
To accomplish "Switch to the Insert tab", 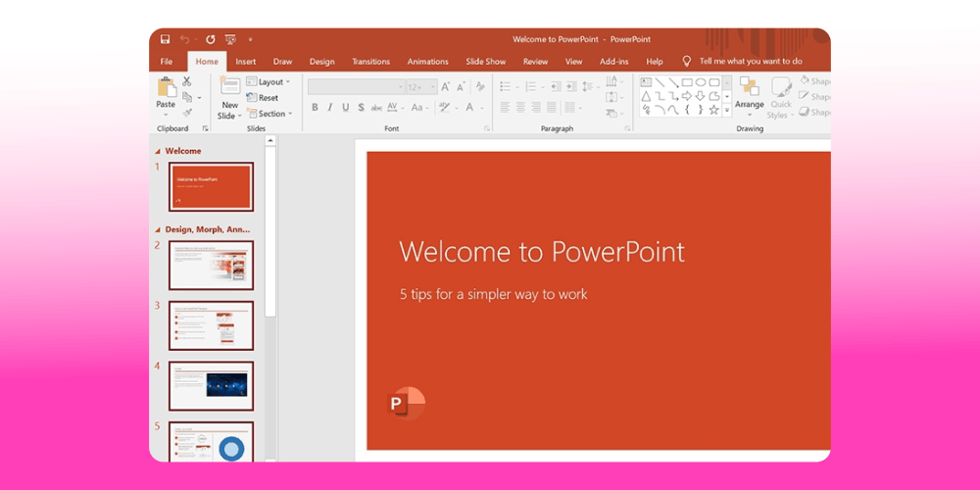I will (246, 61).
